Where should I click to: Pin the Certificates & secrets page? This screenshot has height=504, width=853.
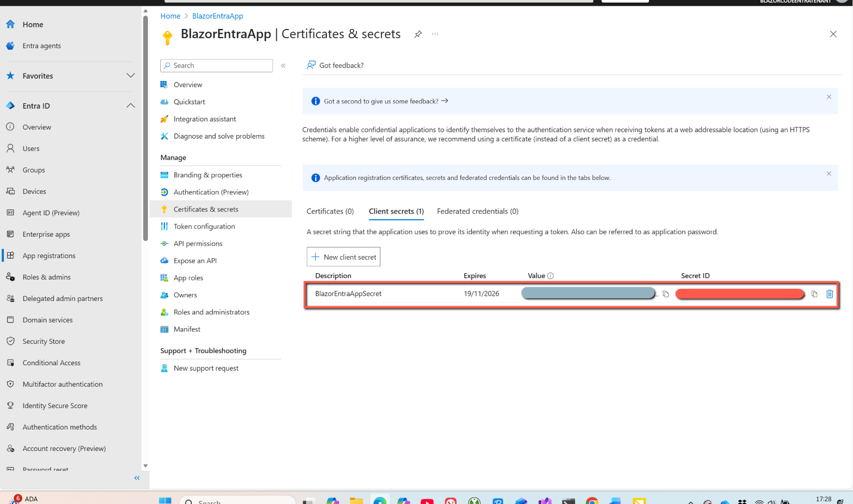pos(418,34)
